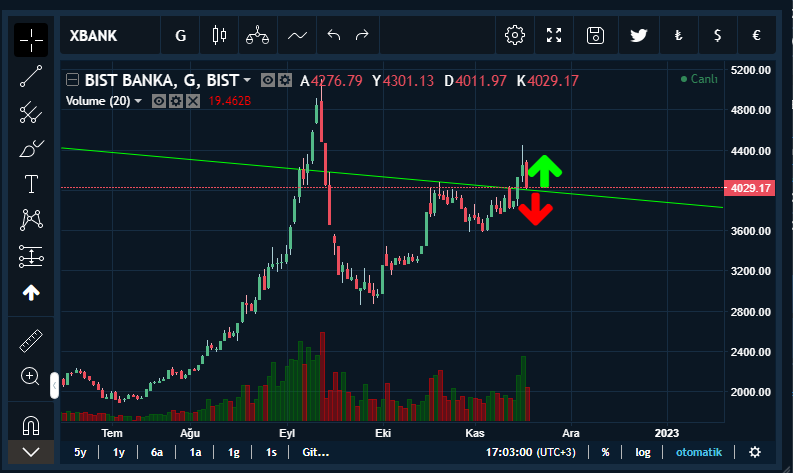Expand the collapsed left panel handle
This screenshot has height=473, width=793.
tap(54, 385)
